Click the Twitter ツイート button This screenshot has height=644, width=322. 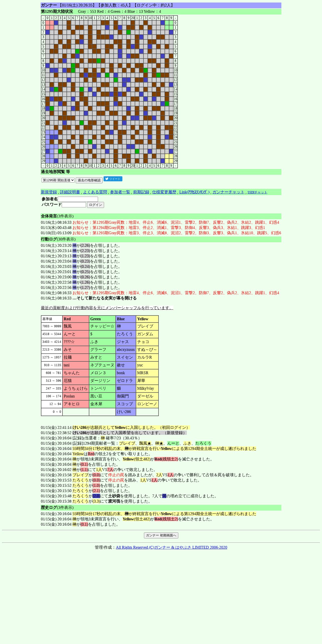[113, 179]
